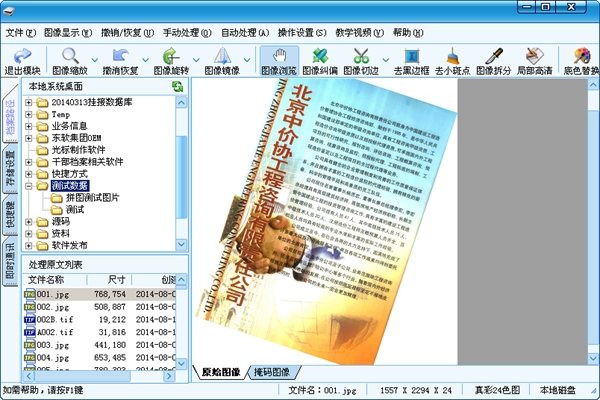Click the TIF icon of A002.tif
This screenshot has width=600, height=400.
click(x=29, y=332)
